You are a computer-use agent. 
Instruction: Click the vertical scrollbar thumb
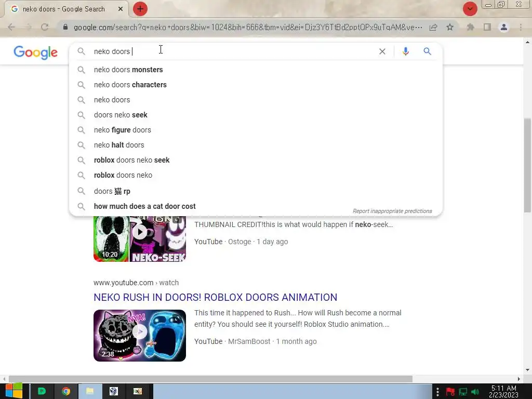click(527, 165)
